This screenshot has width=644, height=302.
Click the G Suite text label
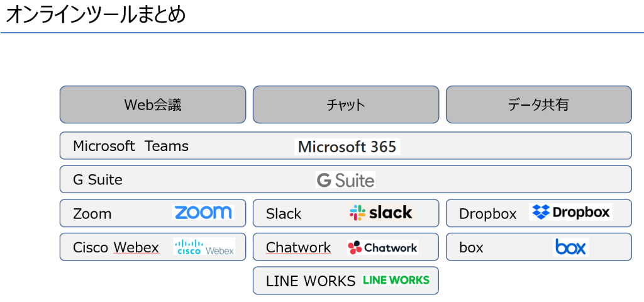[97, 180]
